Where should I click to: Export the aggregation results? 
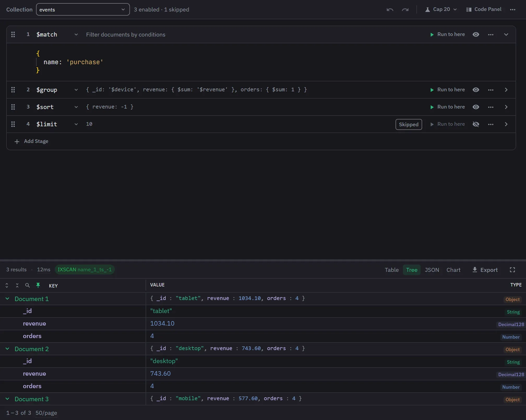[x=485, y=270]
